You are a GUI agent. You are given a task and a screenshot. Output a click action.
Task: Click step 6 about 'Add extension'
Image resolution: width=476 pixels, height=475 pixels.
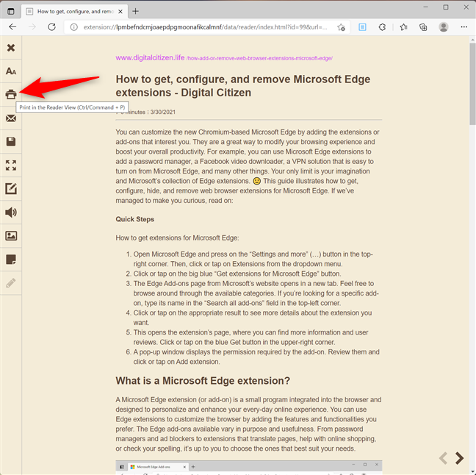point(256,357)
